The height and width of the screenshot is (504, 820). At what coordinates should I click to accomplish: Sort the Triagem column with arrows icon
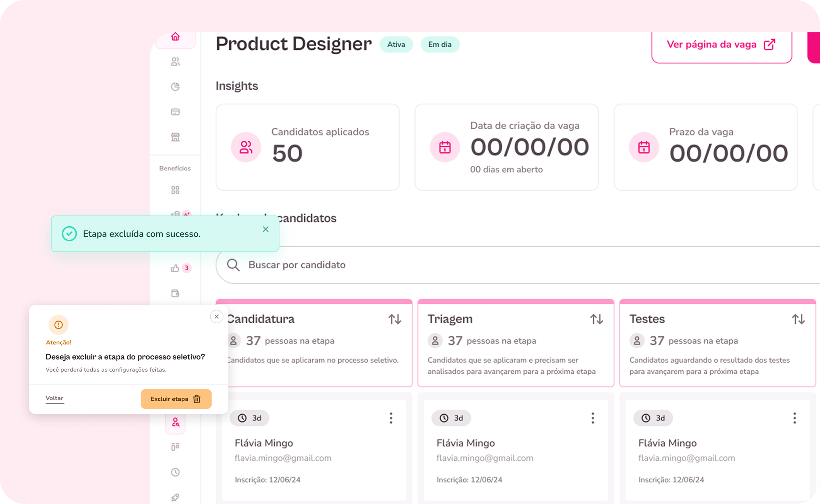tap(596, 319)
